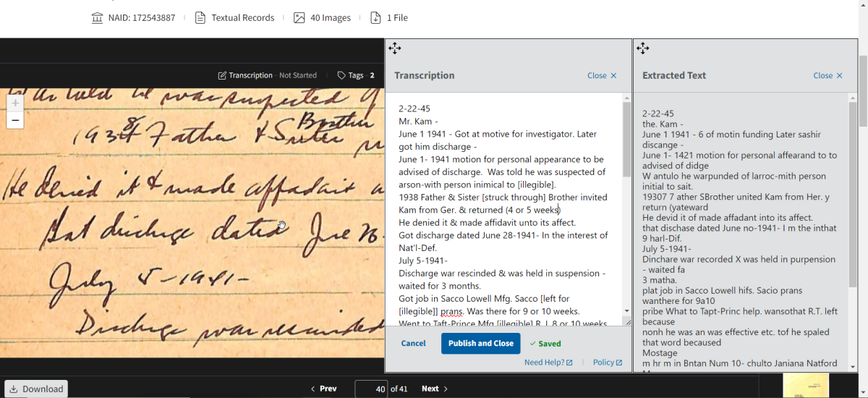Screen dimensions: 868x398
Task: Close the Transcription panel
Action: click(602, 75)
